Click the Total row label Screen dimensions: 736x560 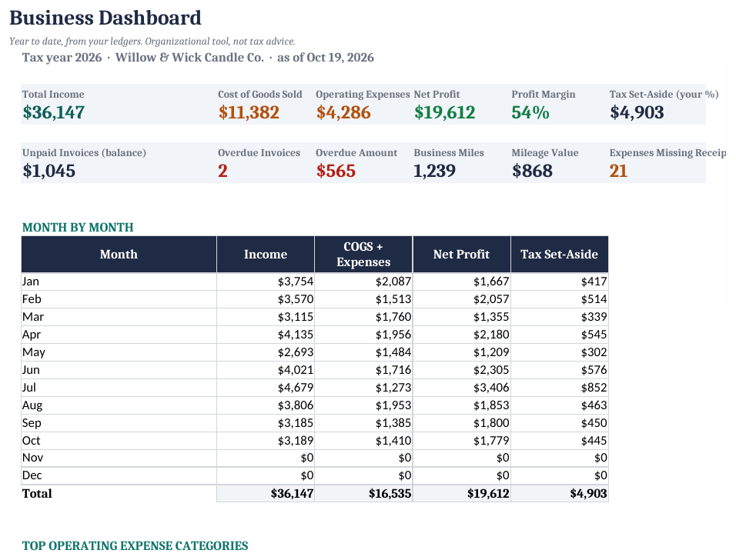point(119,493)
